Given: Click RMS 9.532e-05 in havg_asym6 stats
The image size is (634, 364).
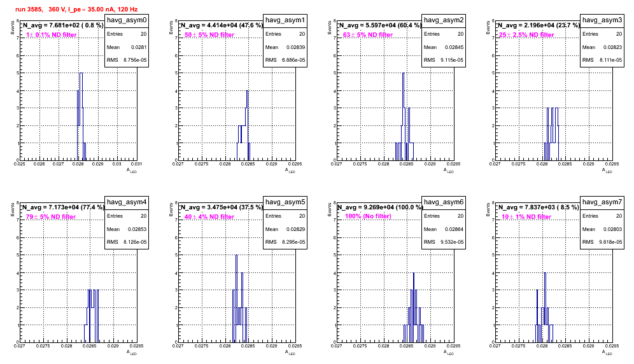Looking at the screenshot, I should (444, 242).
